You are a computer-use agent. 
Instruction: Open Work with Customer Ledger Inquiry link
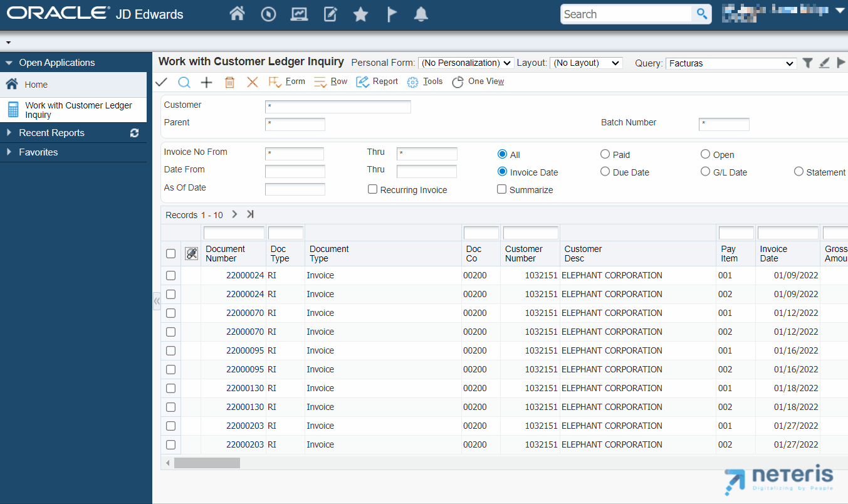pyautogui.click(x=78, y=110)
